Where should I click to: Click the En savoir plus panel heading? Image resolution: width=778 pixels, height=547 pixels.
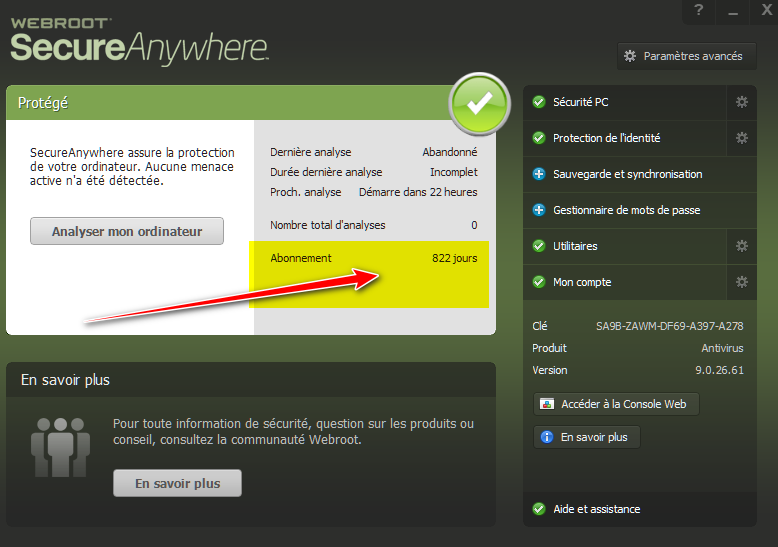(65, 380)
